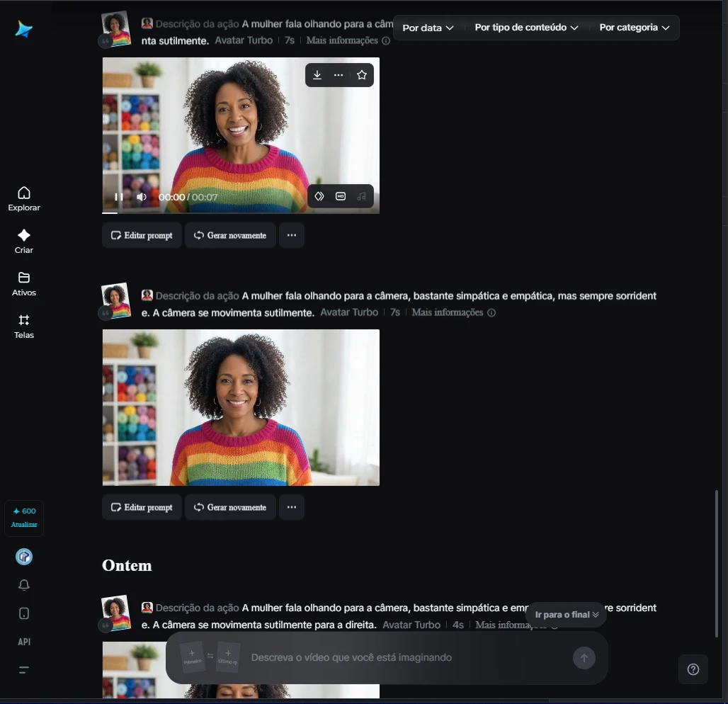Expand the Por data filter
728x704 pixels.
pos(428,28)
